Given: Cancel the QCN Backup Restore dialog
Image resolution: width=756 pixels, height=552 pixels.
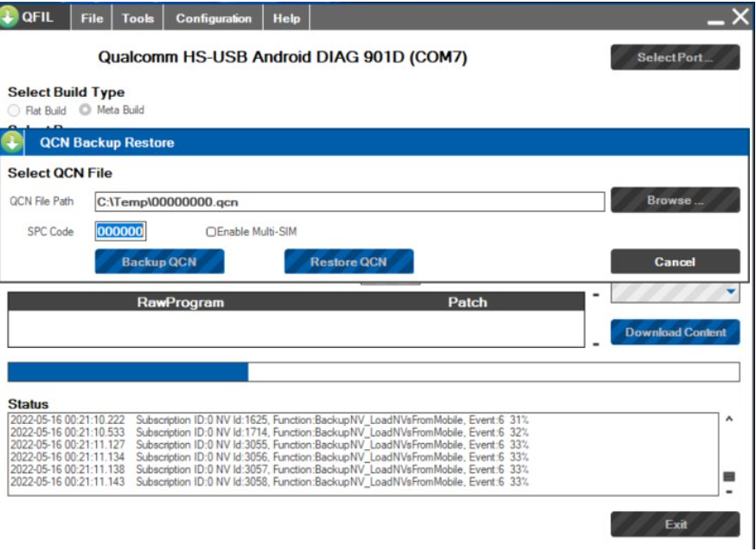Looking at the screenshot, I should [x=675, y=262].
